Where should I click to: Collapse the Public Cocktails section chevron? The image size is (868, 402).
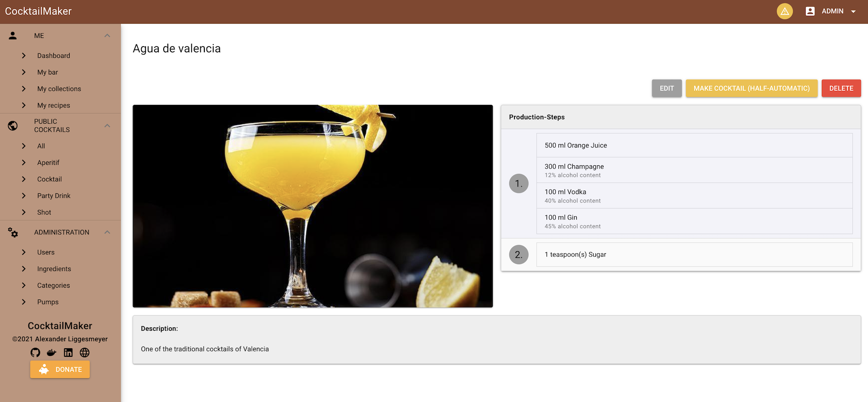107,126
